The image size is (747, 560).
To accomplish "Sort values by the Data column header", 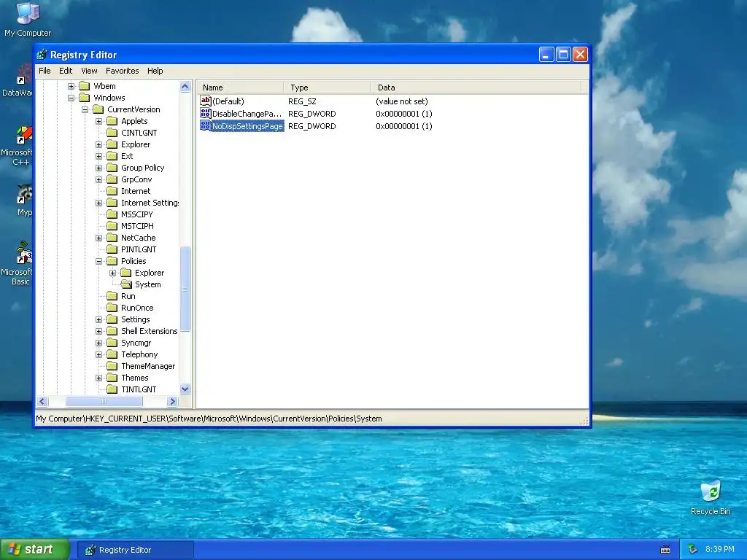I will point(476,87).
